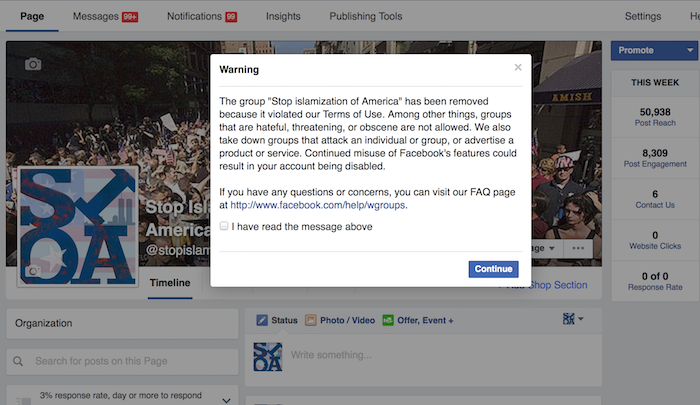Click the search magnifier icon
700x405 pixels.
point(18,361)
